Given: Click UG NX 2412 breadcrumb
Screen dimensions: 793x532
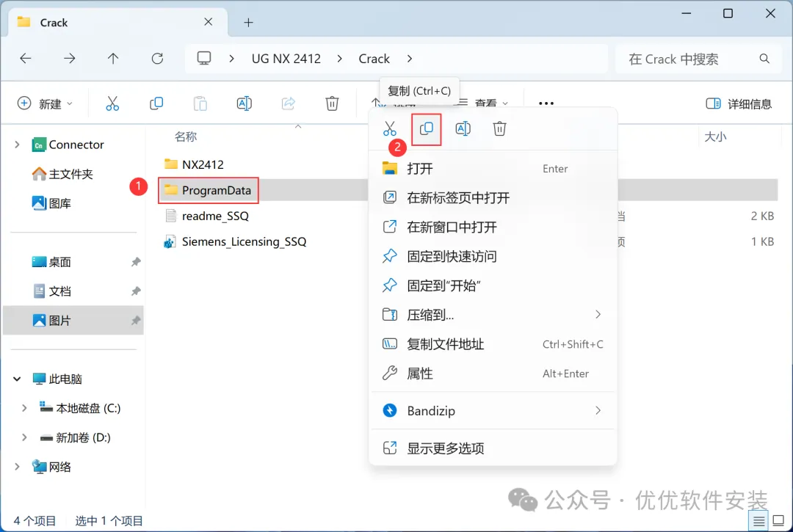Looking at the screenshot, I should [286, 59].
